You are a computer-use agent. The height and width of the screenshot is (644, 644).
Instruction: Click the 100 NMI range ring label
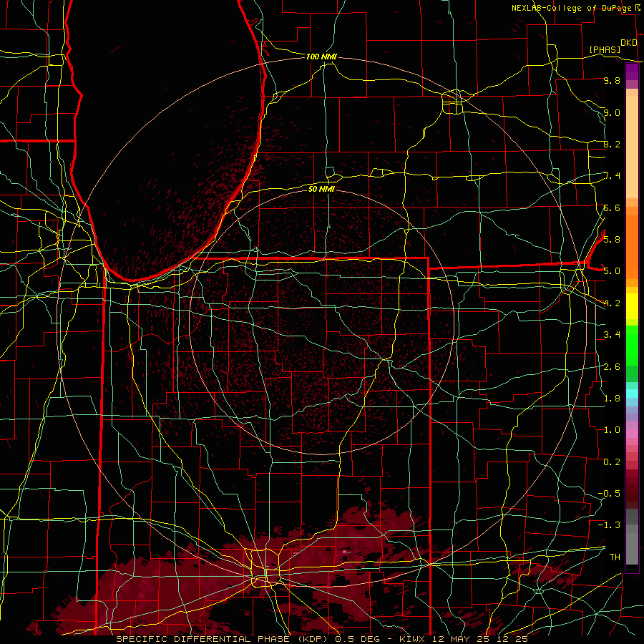tap(321, 57)
